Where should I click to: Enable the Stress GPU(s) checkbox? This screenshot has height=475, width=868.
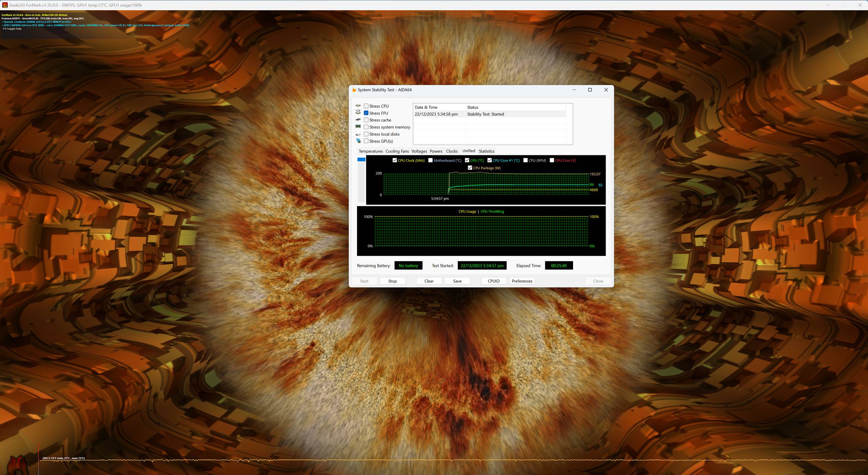click(x=366, y=141)
